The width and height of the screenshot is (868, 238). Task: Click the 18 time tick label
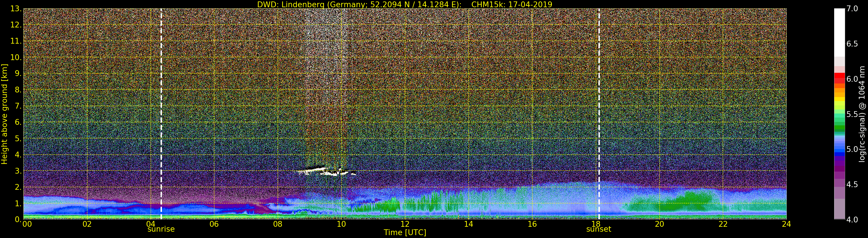click(x=596, y=224)
